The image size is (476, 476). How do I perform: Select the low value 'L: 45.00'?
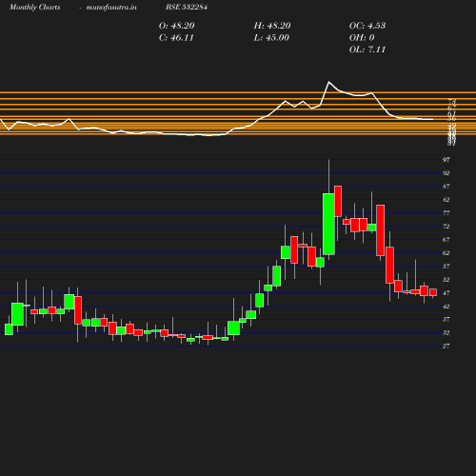coord(271,38)
